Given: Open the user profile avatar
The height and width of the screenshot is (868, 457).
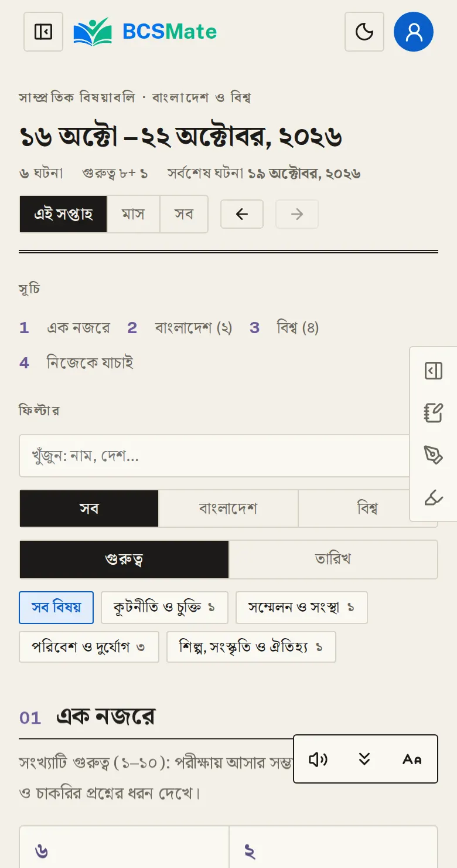Looking at the screenshot, I should 414,32.
